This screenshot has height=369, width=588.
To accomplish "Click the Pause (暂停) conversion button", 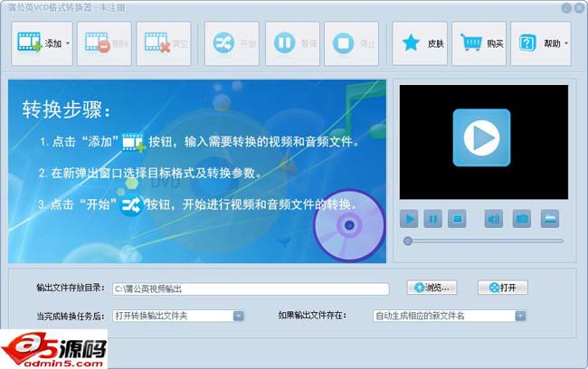I will click(292, 43).
